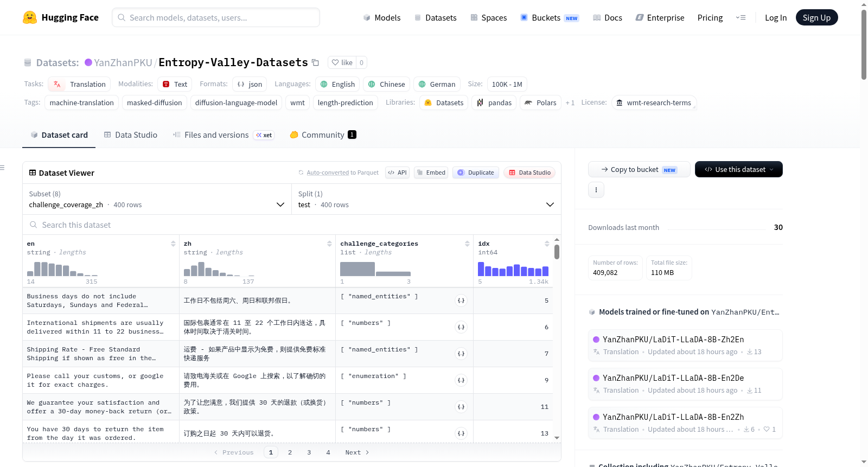This screenshot has height=467, width=868.
Task: Open Enterprise in the top navigation
Action: click(x=660, y=17)
